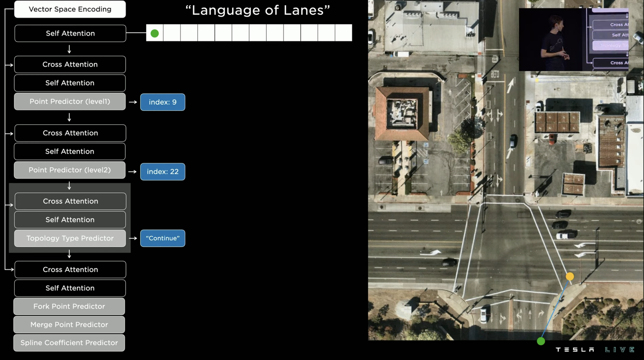Select the index 22 output token

[162, 171]
